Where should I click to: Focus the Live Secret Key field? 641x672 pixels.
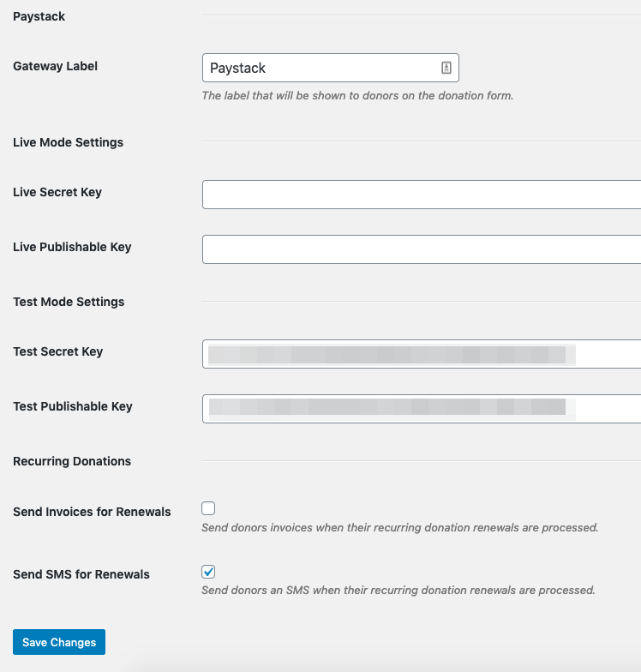tap(422, 195)
